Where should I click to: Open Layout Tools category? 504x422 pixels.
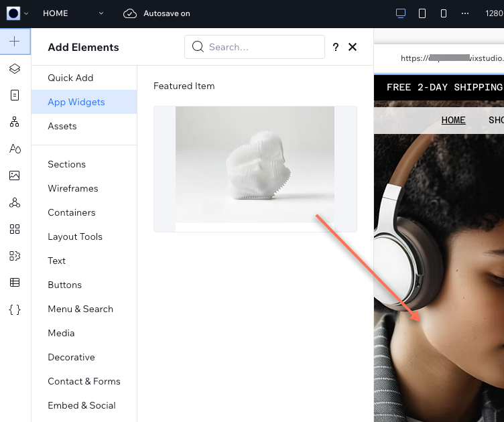click(x=84, y=236)
